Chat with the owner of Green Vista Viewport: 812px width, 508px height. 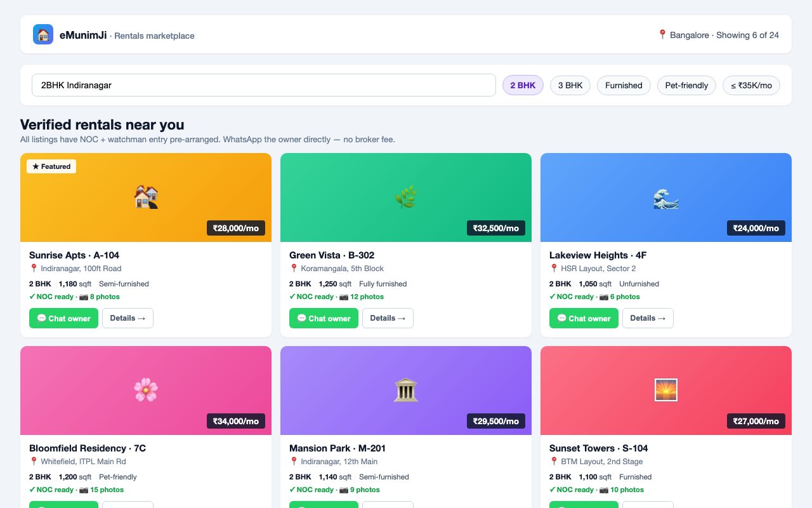click(x=324, y=318)
